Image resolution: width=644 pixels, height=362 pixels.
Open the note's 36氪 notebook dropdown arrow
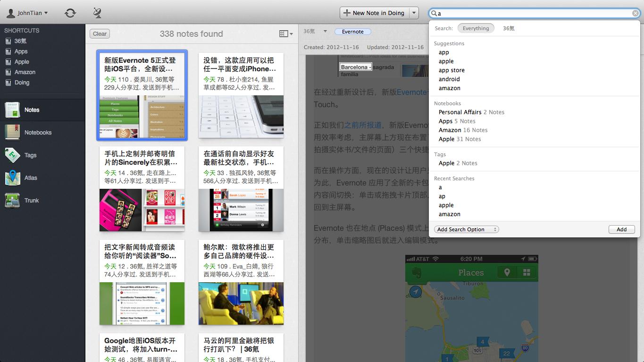(x=325, y=32)
